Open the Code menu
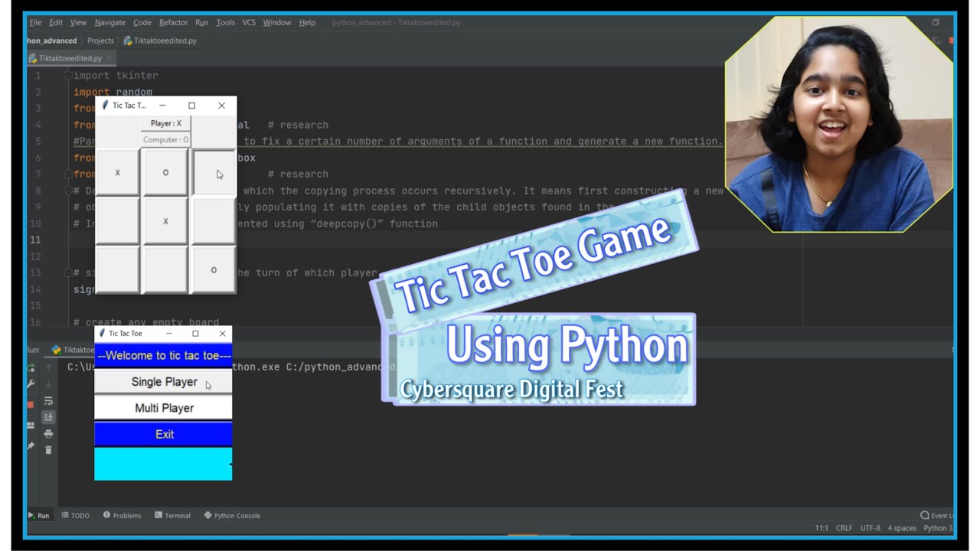Image resolution: width=980 pixels, height=551 pixels. coord(142,22)
